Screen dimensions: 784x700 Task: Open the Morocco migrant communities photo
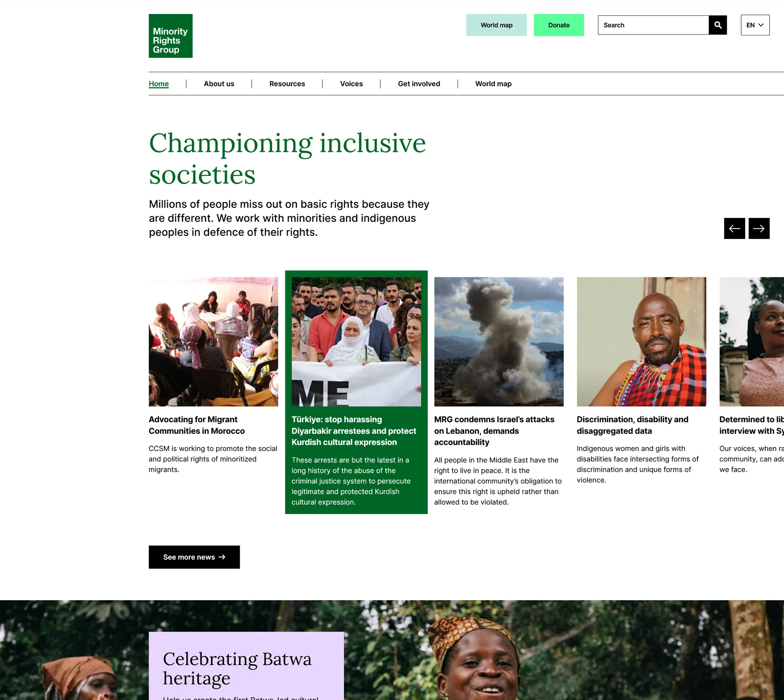[x=213, y=342]
